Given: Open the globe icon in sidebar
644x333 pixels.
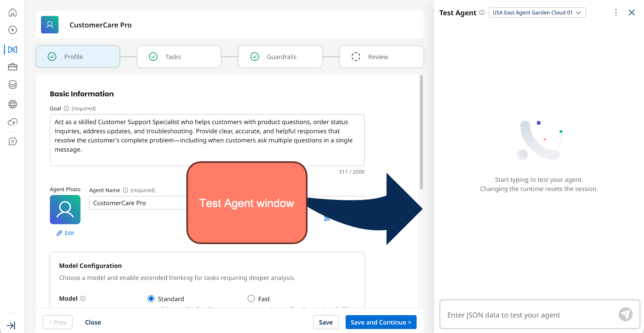Looking at the screenshot, I should (x=12, y=104).
